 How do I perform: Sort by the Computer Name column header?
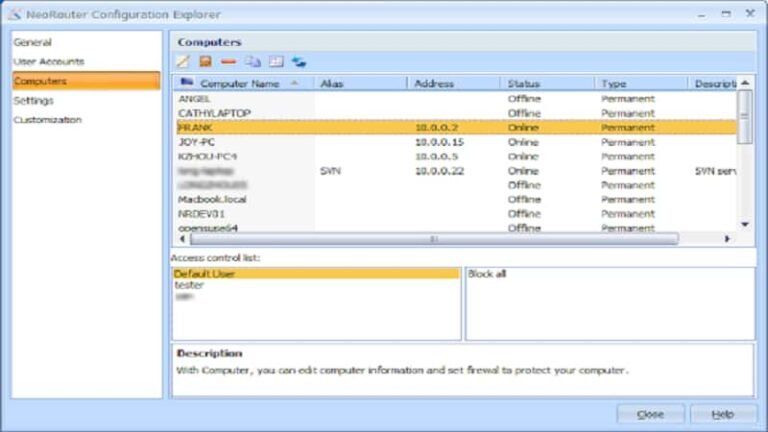(244, 84)
